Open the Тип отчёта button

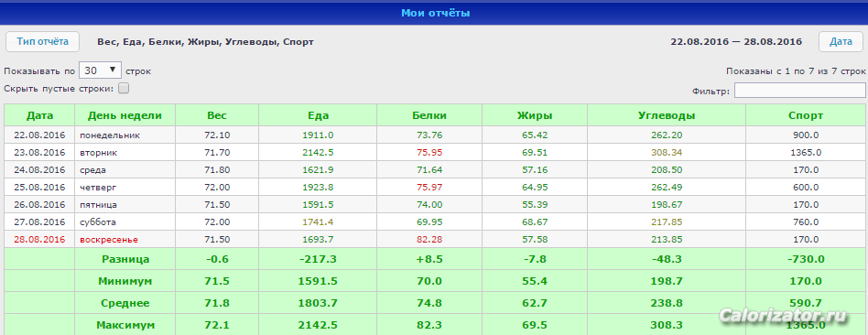43,41
